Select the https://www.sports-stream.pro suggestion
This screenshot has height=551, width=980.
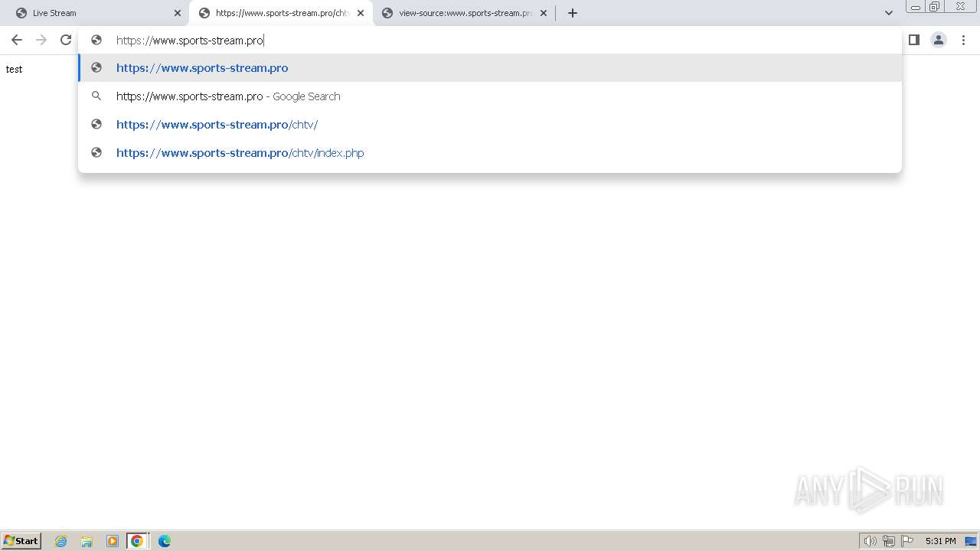coord(490,68)
